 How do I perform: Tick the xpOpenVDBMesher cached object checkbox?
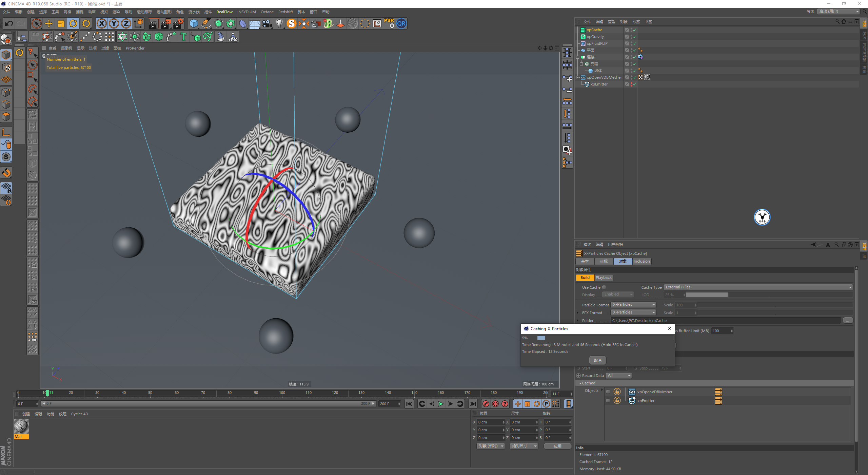[608, 392]
